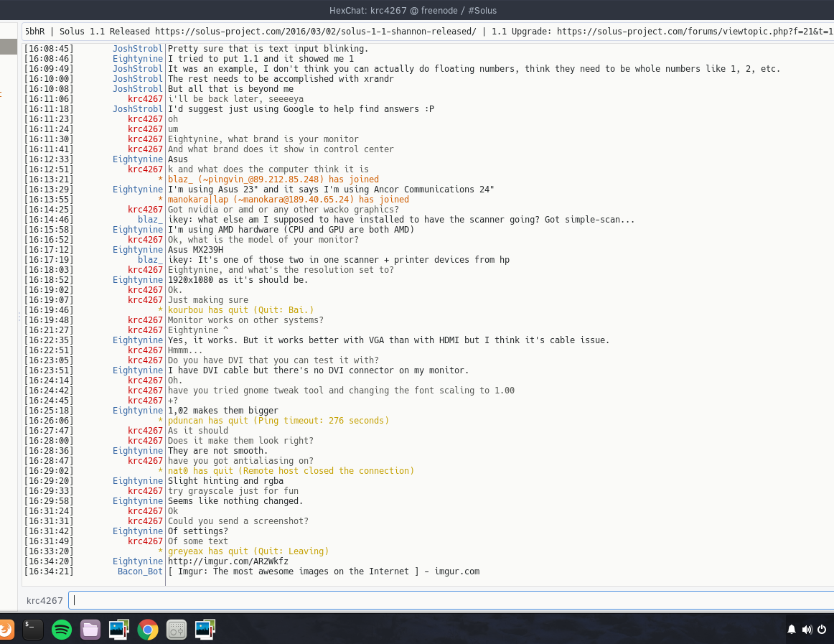Open the solus-1-1-shannon-released link in topic

point(315,32)
